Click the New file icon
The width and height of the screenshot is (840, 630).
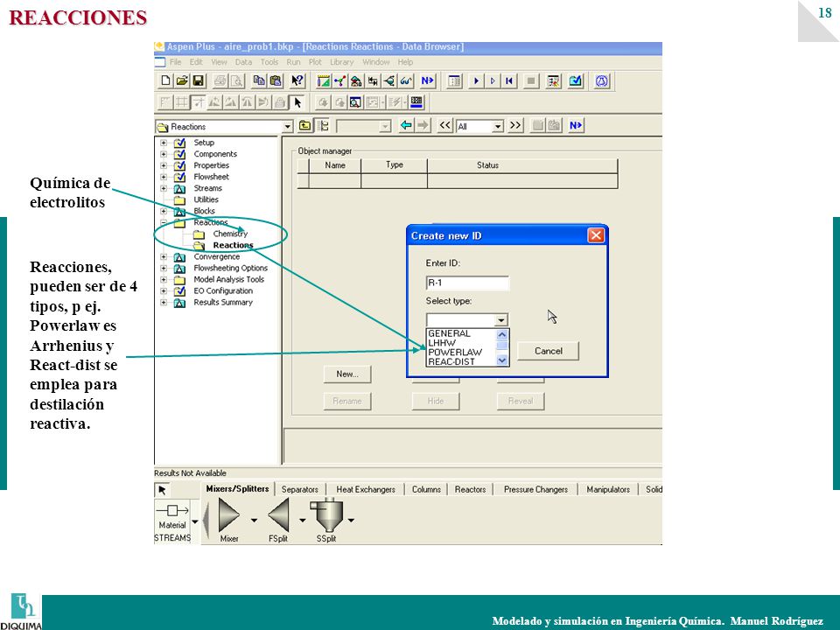[165, 80]
